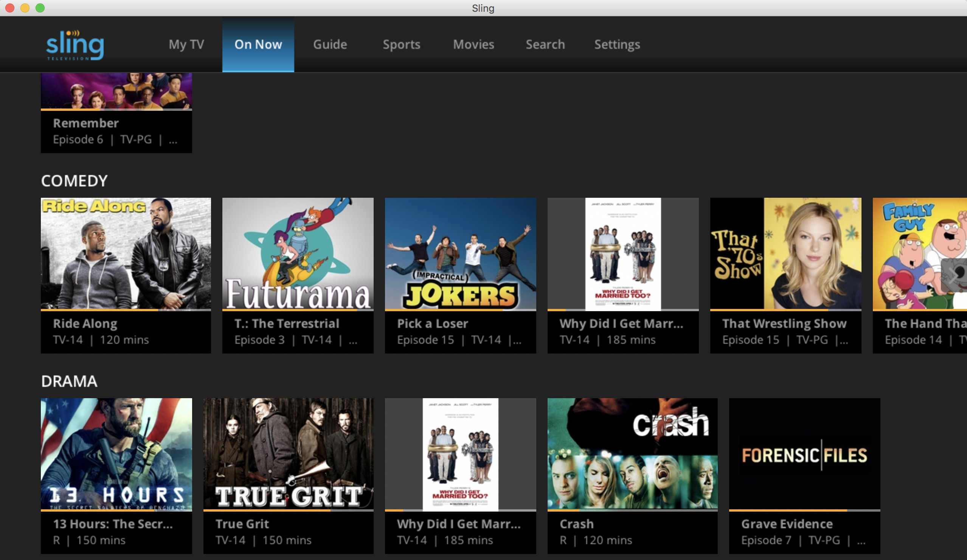The image size is (967, 560).
Task: Open Forensic Files Grave Evidence tile
Action: [x=804, y=454]
